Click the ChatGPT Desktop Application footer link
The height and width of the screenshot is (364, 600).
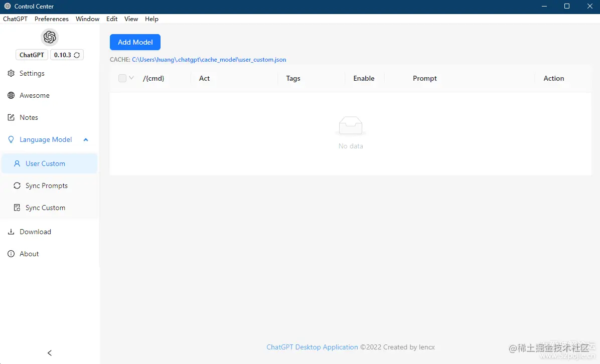pos(312,347)
